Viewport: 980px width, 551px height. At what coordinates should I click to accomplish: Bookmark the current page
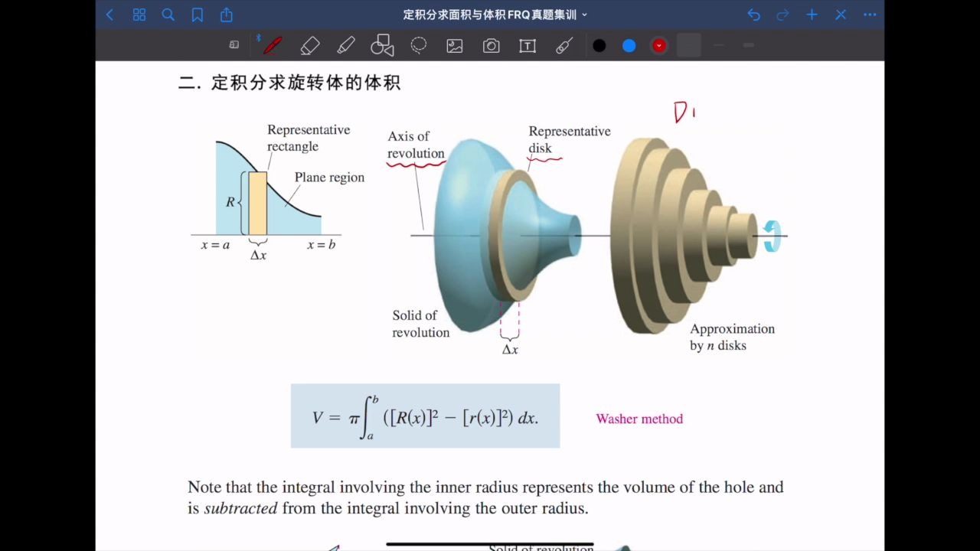tap(198, 15)
